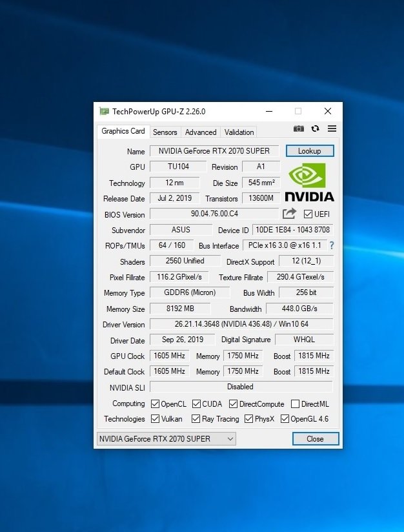Click the GPU Clock row Boost 1815 MHz
Image resolution: width=404 pixels, height=532 pixels.
pos(314,356)
